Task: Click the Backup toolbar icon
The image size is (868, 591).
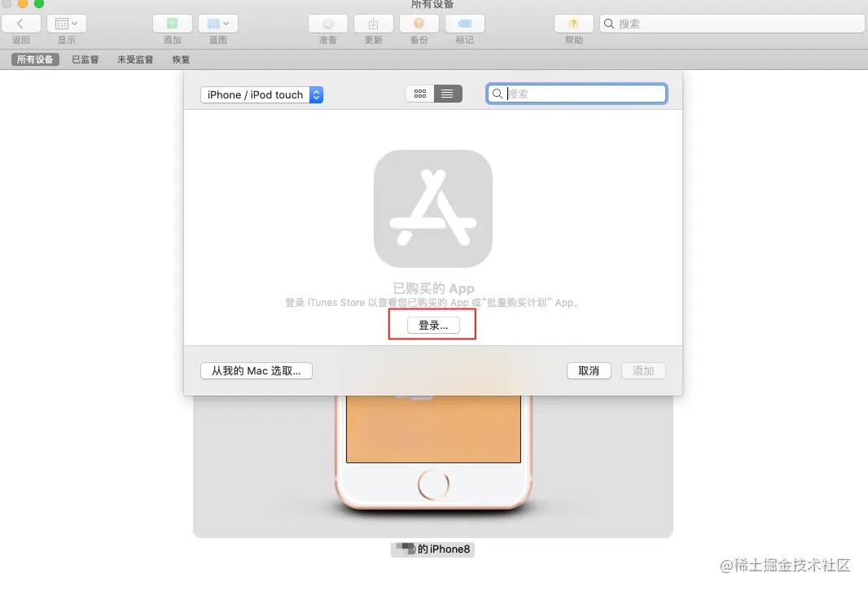Action: (419, 24)
